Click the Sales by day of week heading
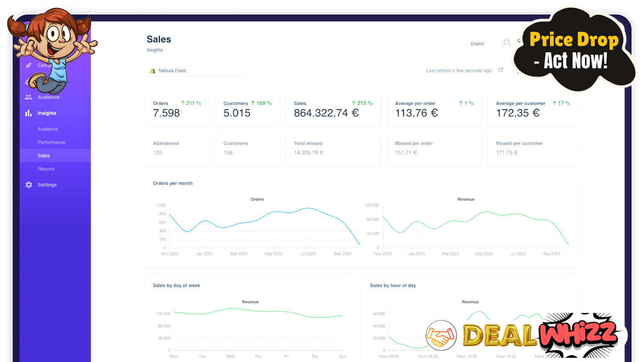The height and width of the screenshot is (362, 644). 177,286
